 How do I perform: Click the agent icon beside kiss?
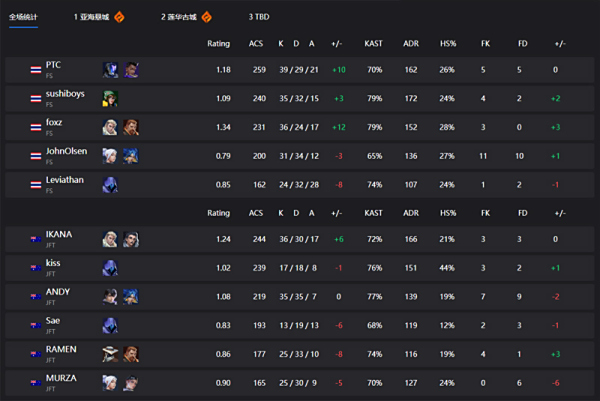pos(110,268)
